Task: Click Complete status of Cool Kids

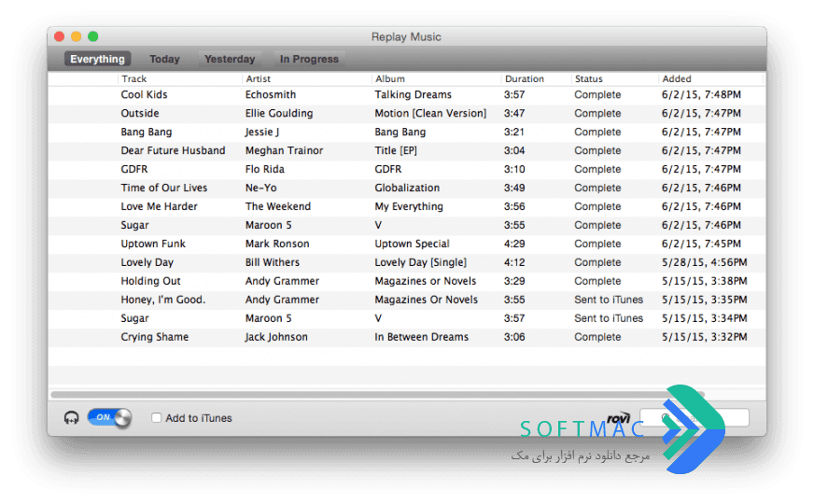Action: coord(597,94)
